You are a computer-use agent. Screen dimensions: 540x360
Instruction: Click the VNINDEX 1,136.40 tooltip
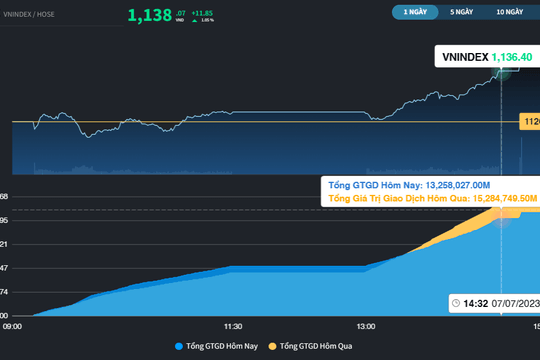click(x=487, y=56)
